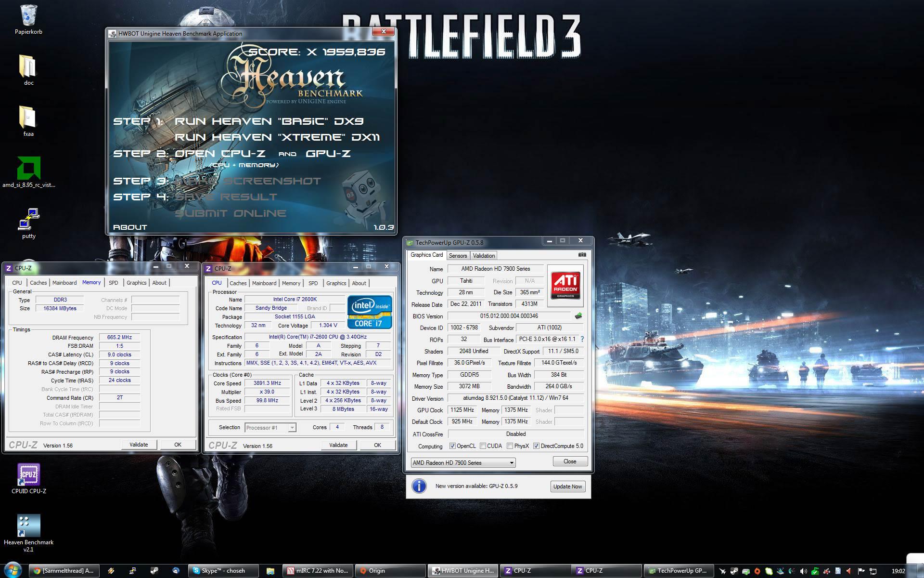Open the Windows Start orb
The width and height of the screenshot is (924, 578).
click(x=13, y=570)
